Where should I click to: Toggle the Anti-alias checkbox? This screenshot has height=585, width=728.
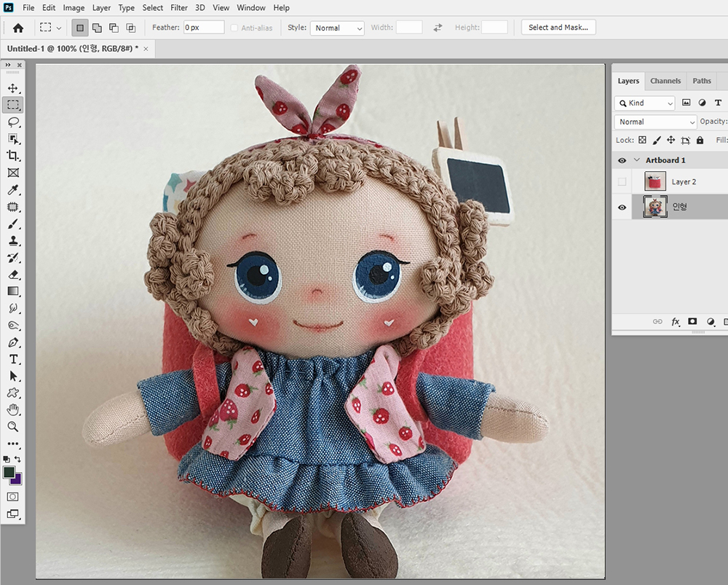(234, 28)
